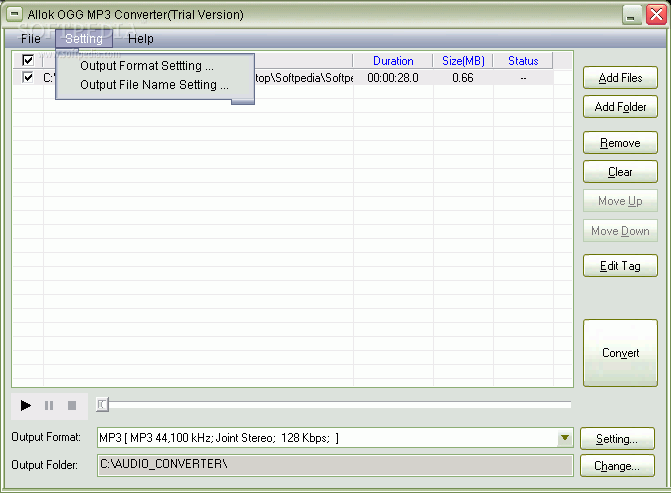Select the 0.66 size cell
The width and height of the screenshot is (671, 493).
coord(463,78)
